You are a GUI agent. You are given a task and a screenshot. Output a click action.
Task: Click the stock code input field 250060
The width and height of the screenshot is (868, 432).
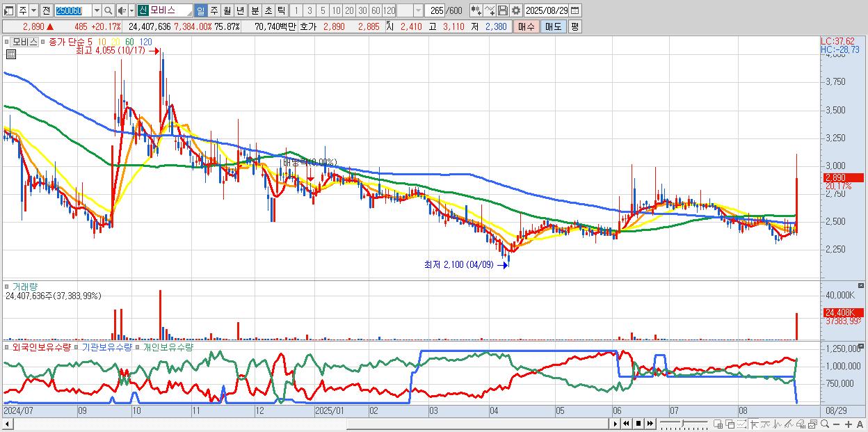(x=73, y=10)
